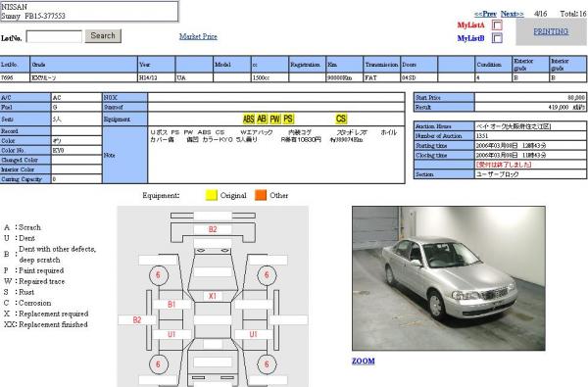This screenshot has width=588, height=387.
Task: Go to previous lot with <<Prev
Action: point(485,14)
